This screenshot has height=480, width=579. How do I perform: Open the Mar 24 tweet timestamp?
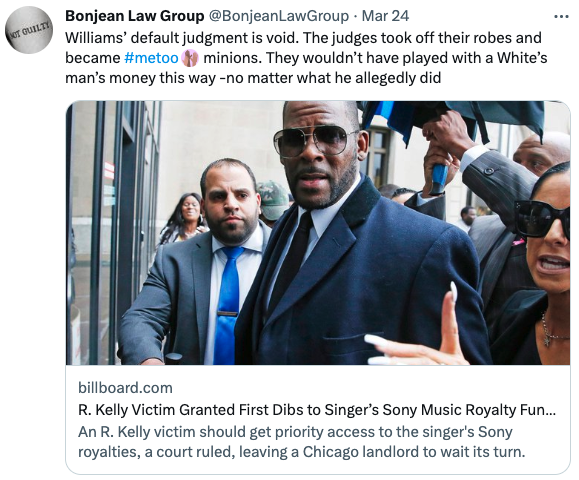tap(385, 16)
